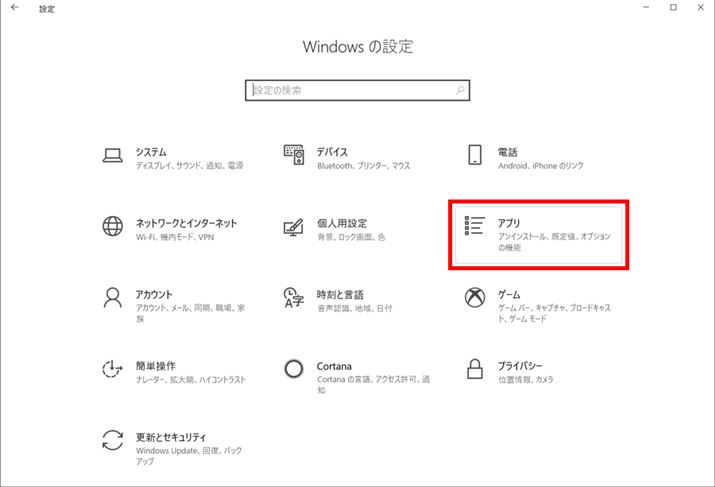Go back with the back arrow

click(x=15, y=7)
